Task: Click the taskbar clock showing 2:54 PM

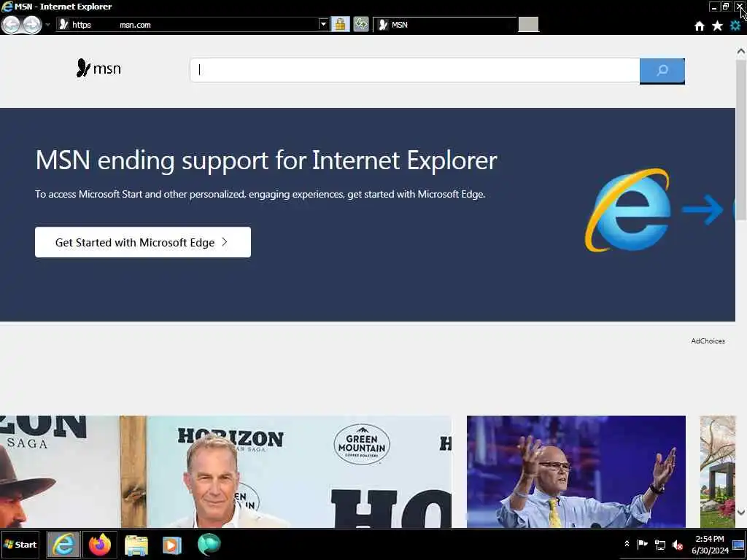Action: 710,544
